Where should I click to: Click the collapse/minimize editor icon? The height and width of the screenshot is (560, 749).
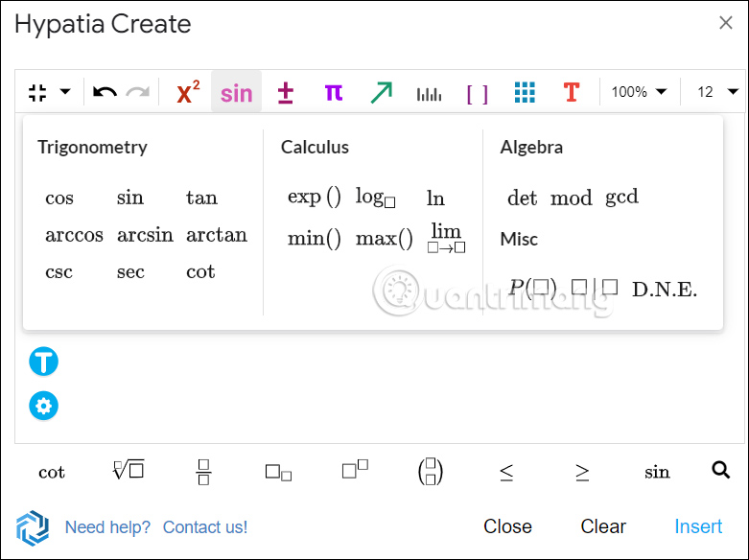coord(37,92)
